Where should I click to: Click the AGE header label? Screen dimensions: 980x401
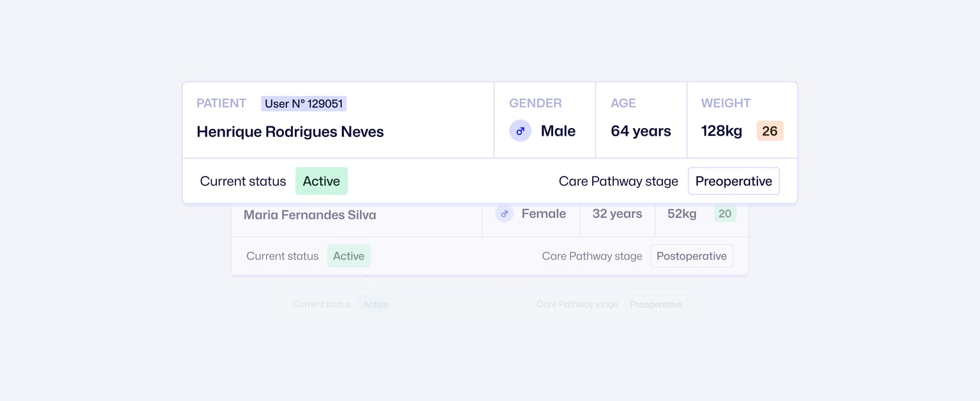[x=623, y=103]
